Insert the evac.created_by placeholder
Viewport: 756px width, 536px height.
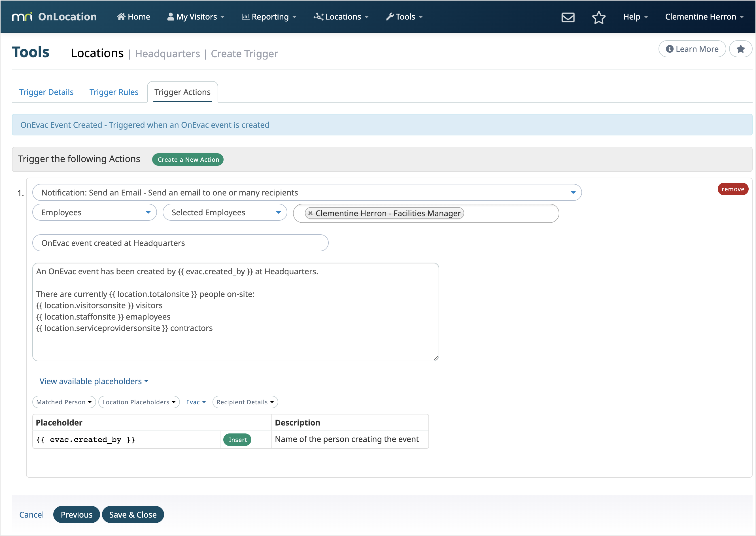point(237,440)
